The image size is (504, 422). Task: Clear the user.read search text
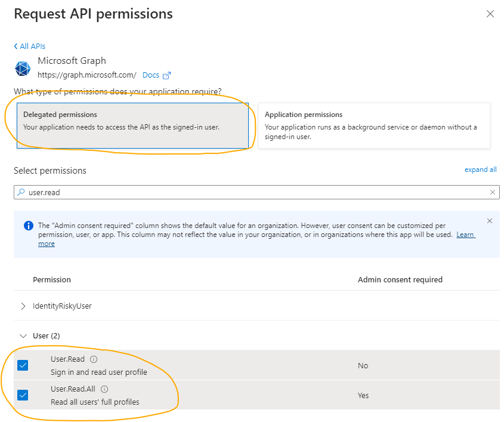click(493, 192)
